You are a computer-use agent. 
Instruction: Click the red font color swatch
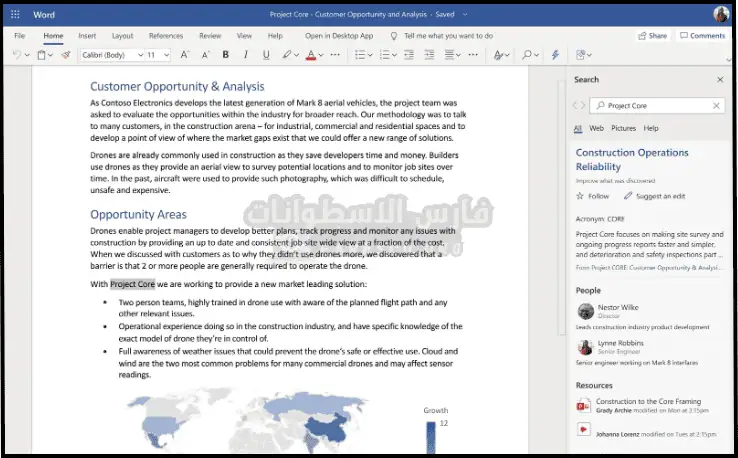point(312,55)
